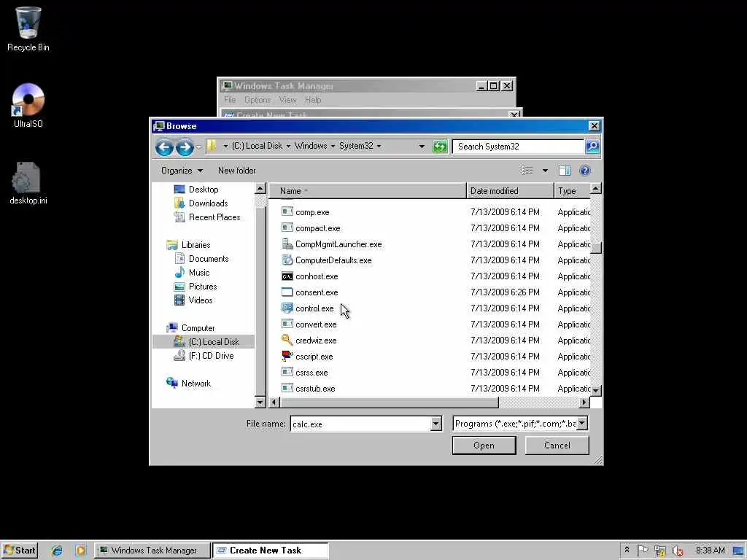Viewport: 747px width, 560px height.
Task: Click the Action Center flag tray icon
Action: point(642,550)
